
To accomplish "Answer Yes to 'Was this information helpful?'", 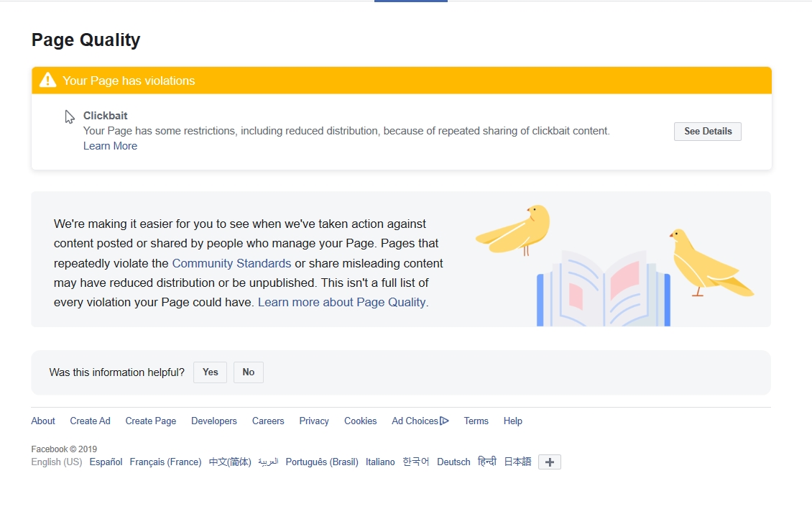I will 211,372.
